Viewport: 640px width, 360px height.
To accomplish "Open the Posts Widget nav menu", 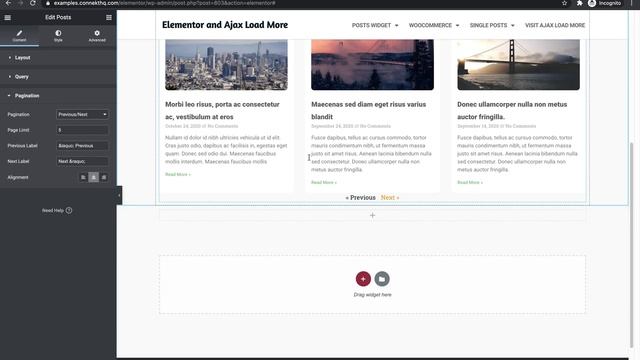I will (x=375, y=25).
